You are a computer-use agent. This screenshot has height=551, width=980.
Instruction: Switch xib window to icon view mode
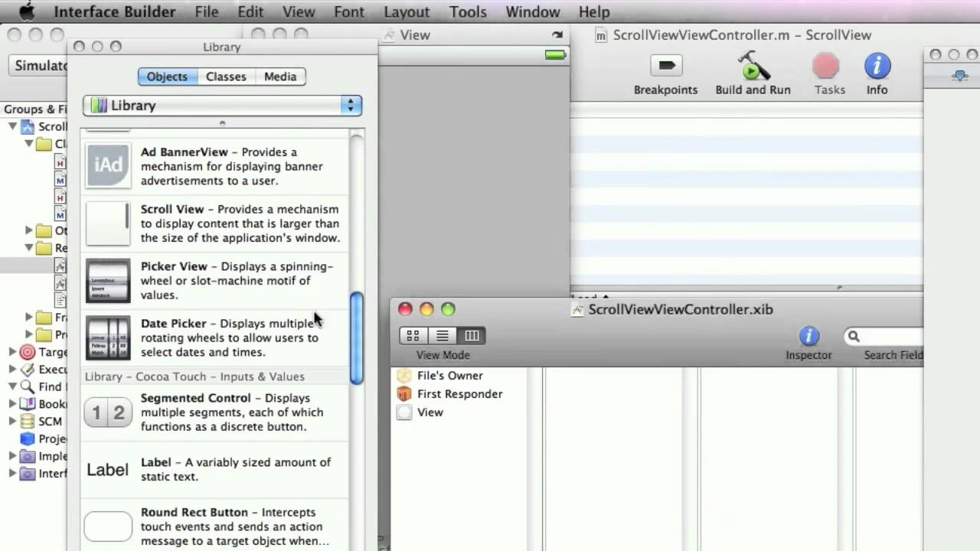pos(413,336)
